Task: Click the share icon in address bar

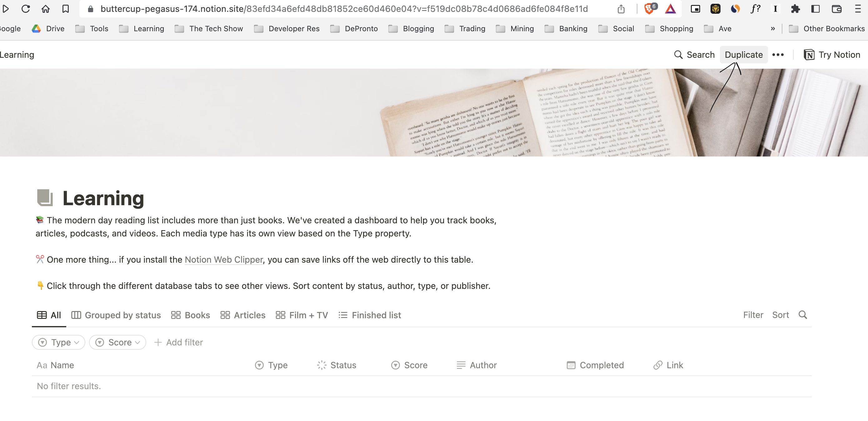Action: point(621,9)
